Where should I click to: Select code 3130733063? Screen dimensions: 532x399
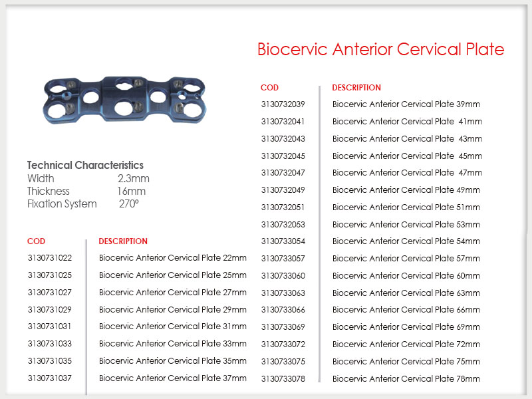(x=283, y=293)
